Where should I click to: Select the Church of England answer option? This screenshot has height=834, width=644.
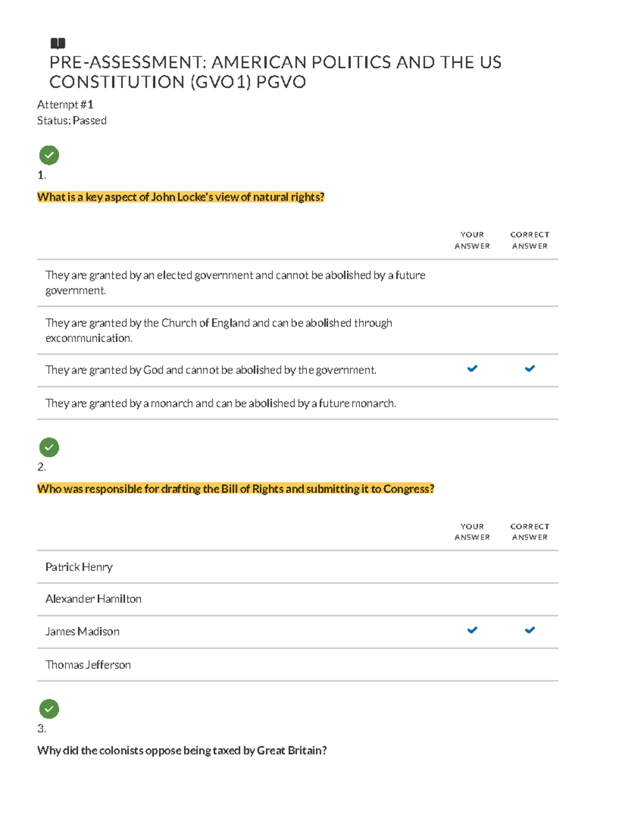click(x=218, y=330)
